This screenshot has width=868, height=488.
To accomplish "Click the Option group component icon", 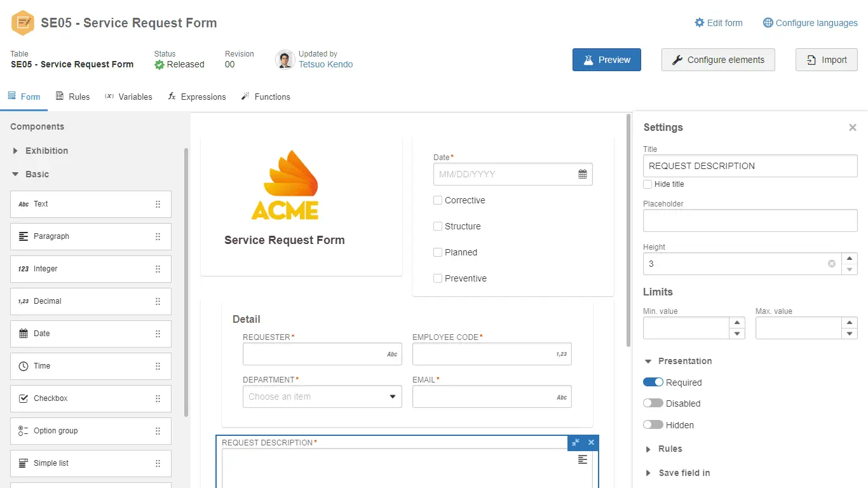I will coord(24,431).
